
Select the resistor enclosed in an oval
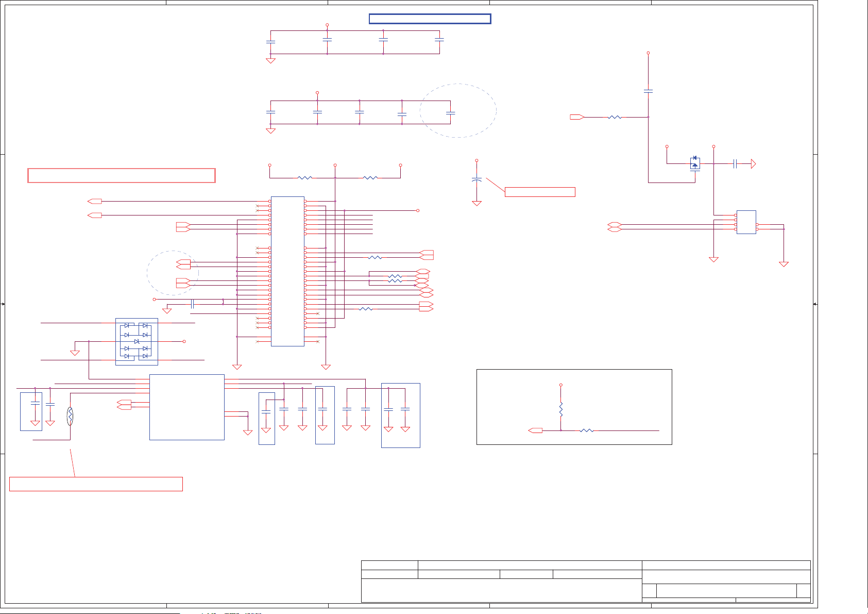(x=70, y=416)
